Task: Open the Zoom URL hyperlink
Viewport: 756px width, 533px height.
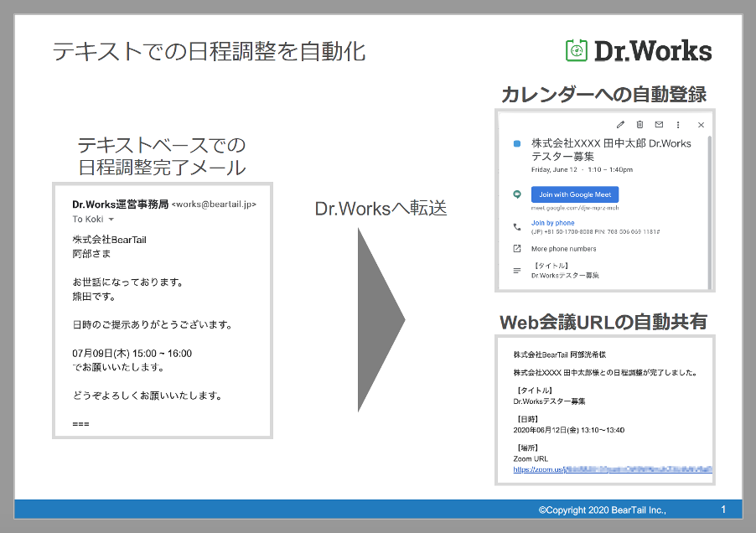Action: (613, 469)
